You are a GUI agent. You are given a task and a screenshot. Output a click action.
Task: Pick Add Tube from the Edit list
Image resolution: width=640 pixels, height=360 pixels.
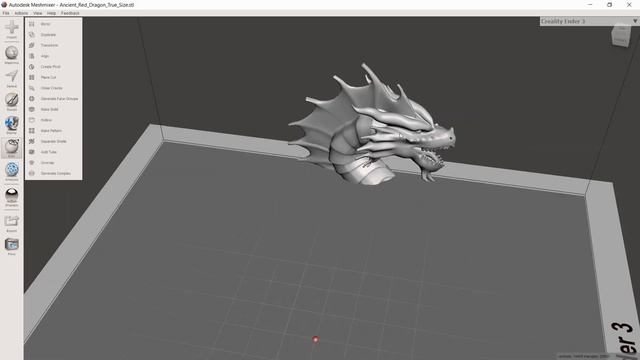coord(49,152)
